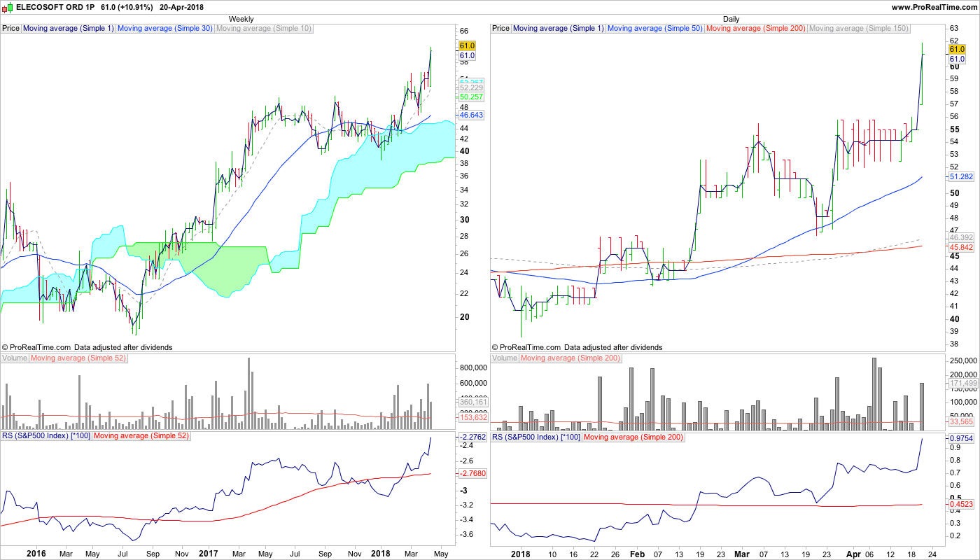Viewport: 980px width, 560px height.
Task: Click the ProRealTime copyright note in Daily chart
Action: pos(577,347)
